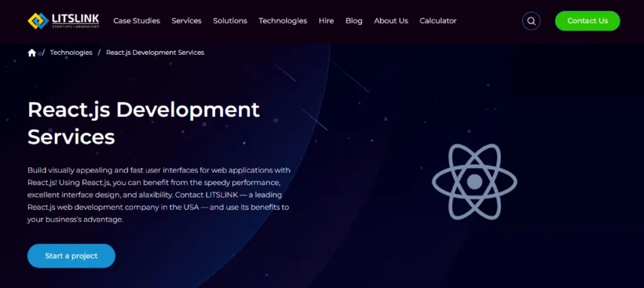
Task: Follow the Technologies breadcrumb link
Action: (x=71, y=53)
